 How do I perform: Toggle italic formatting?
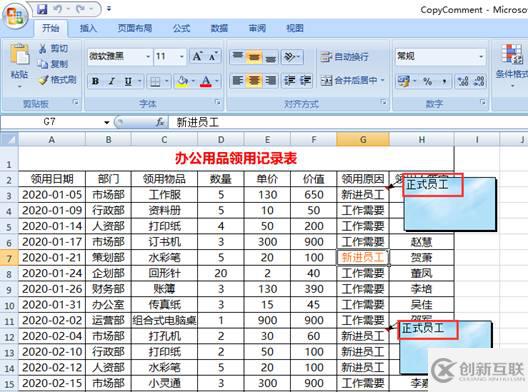112,81
